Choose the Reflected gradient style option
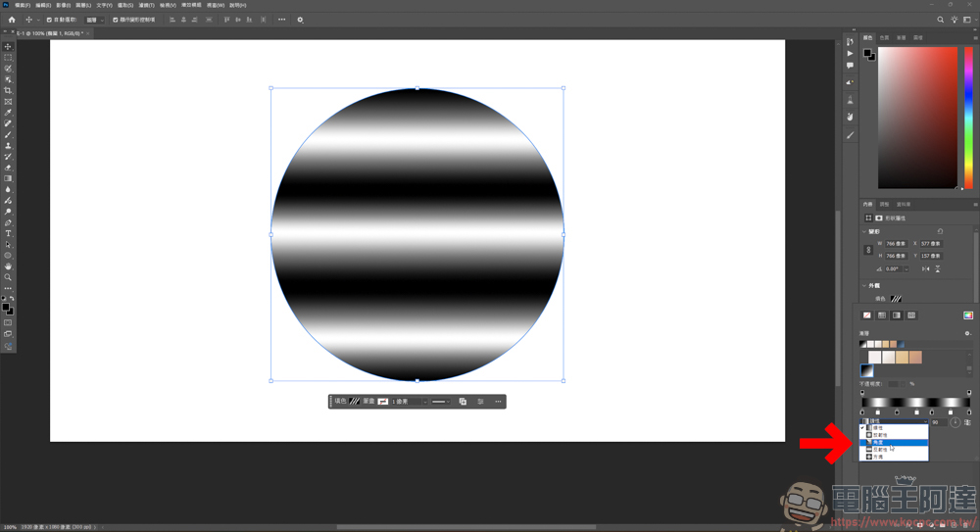980x532 pixels. (894, 450)
